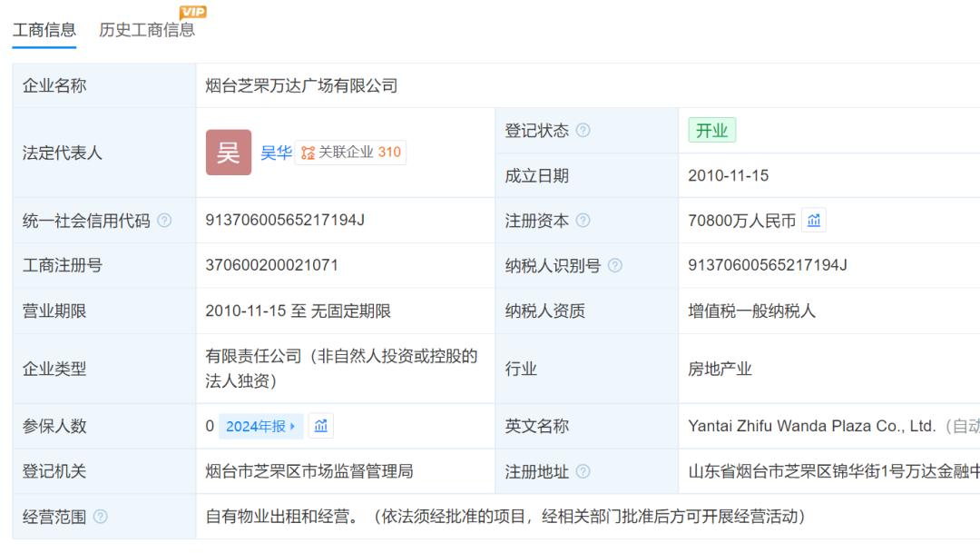Open legal representative 吴华's profile link
The height and width of the screenshot is (553, 980).
pos(276,152)
